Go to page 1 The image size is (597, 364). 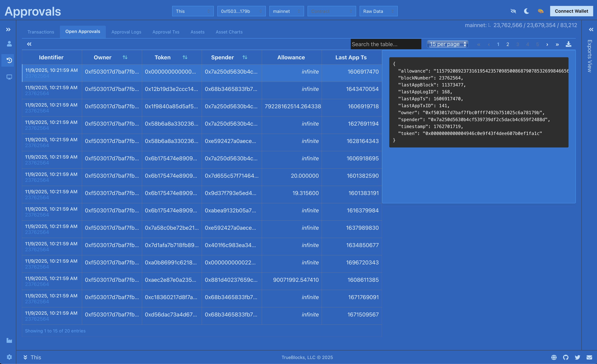pyautogui.click(x=498, y=44)
